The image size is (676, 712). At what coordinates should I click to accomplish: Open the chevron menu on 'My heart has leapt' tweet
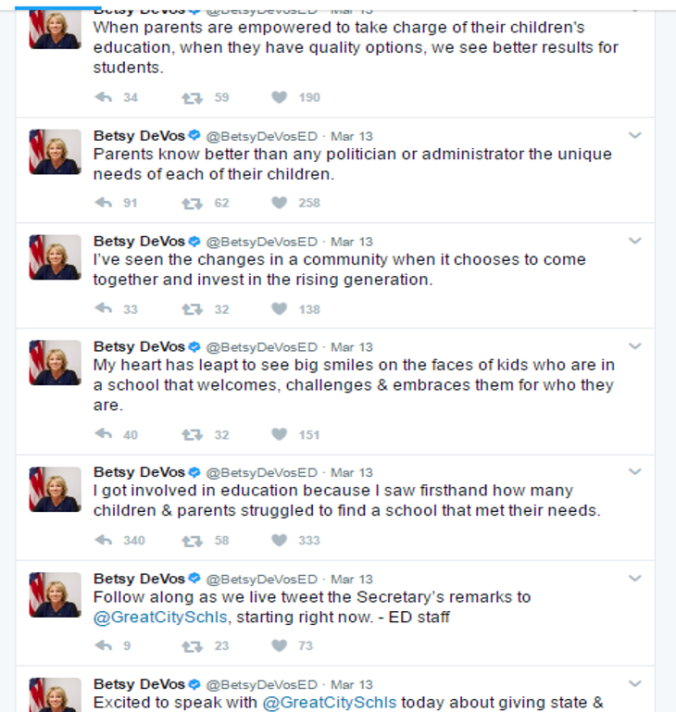634,347
